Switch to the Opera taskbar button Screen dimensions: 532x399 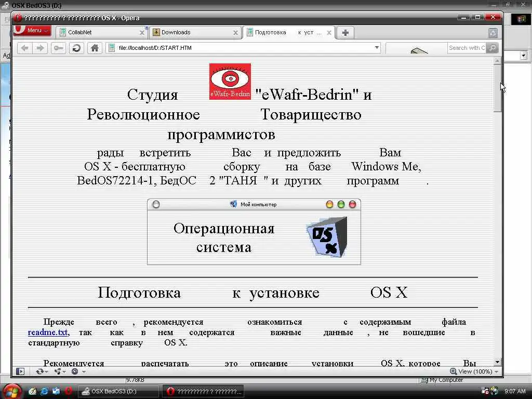point(204,391)
